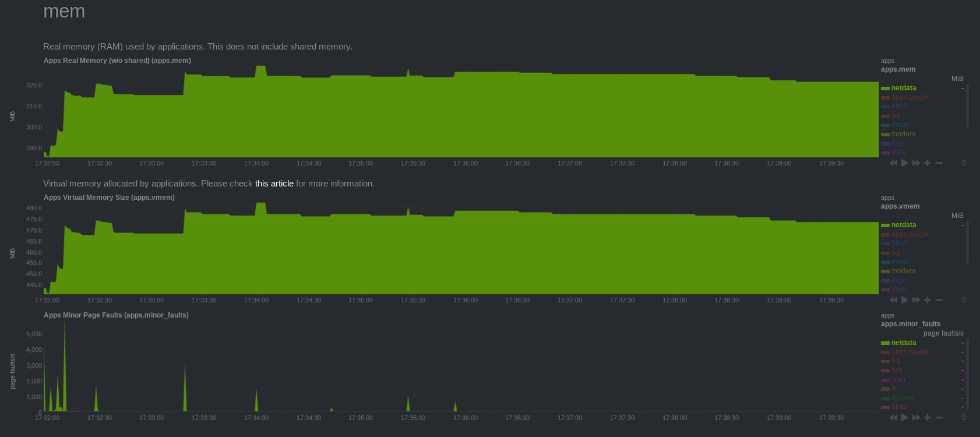980x437 pixels.
Task: Pan the apps.mem chart right
Action: [x=916, y=163]
